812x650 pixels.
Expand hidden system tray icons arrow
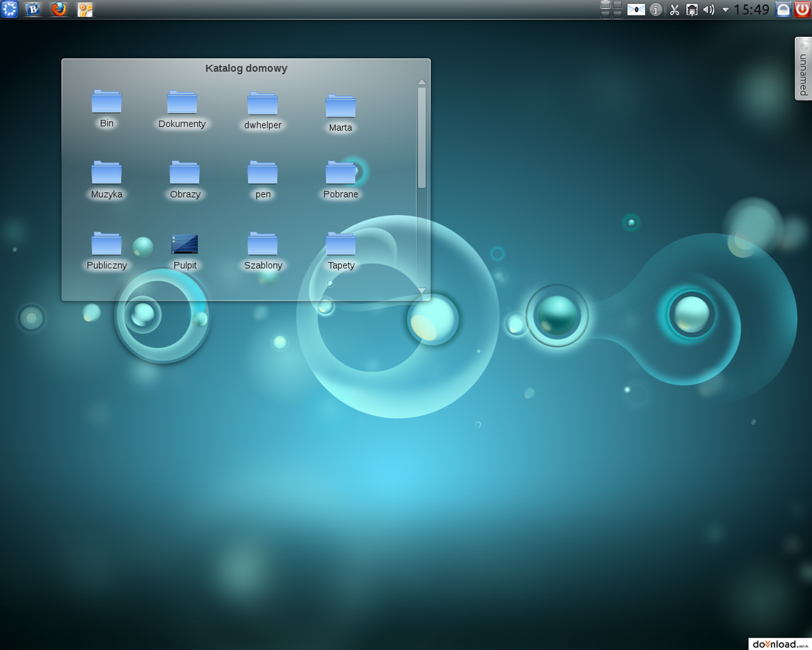726,10
